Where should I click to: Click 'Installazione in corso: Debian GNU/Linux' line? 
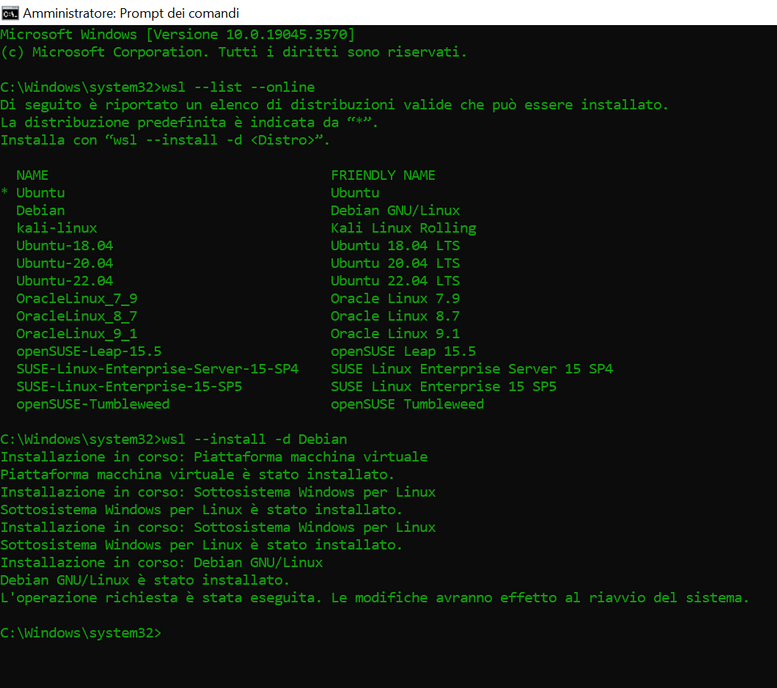162,563
